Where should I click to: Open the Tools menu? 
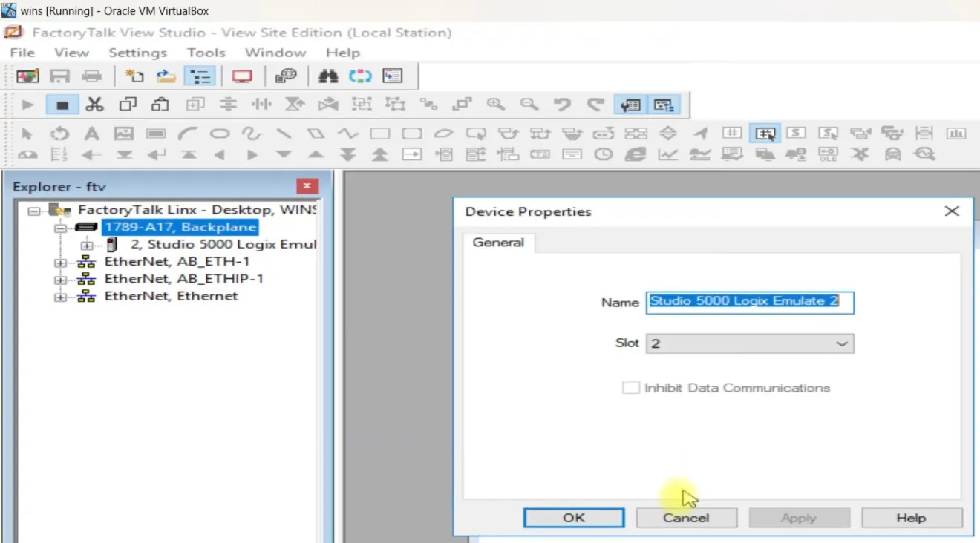pyautogui.click(x=206, y=52)
